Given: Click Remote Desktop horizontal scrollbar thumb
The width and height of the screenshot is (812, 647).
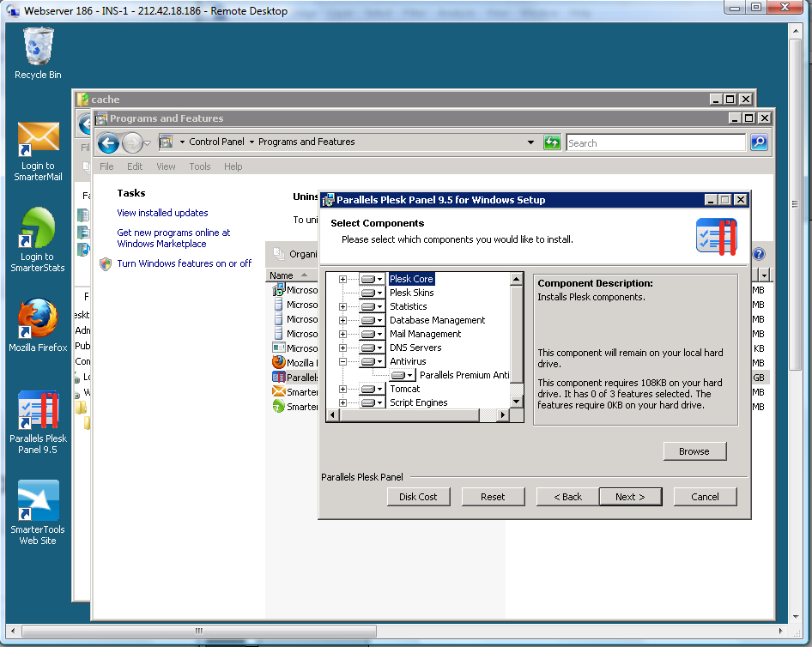Looking at the screenshot, I should pos(199,631).
